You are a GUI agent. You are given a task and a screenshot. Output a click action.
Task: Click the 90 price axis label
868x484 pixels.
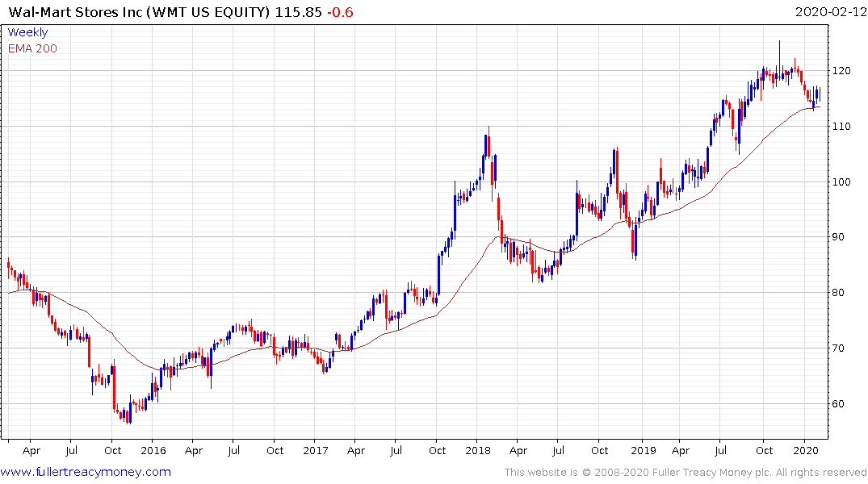(x=837, y=237)
